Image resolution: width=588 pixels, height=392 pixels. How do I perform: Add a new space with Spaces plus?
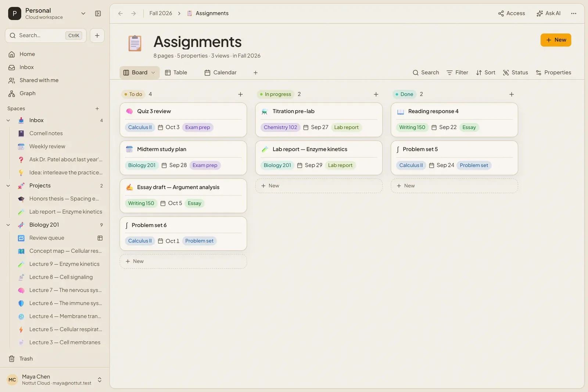(97, 109)
